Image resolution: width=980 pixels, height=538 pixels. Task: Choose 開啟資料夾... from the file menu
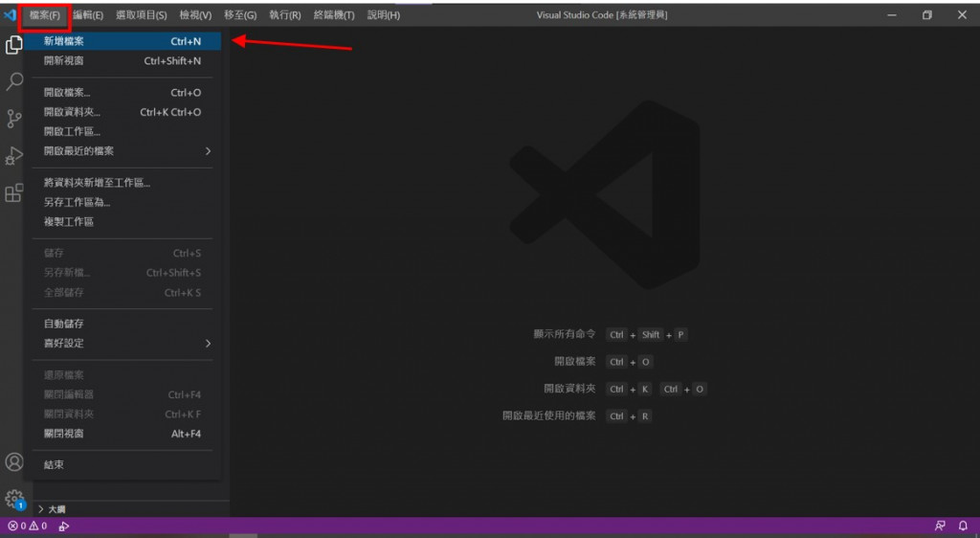122,112
